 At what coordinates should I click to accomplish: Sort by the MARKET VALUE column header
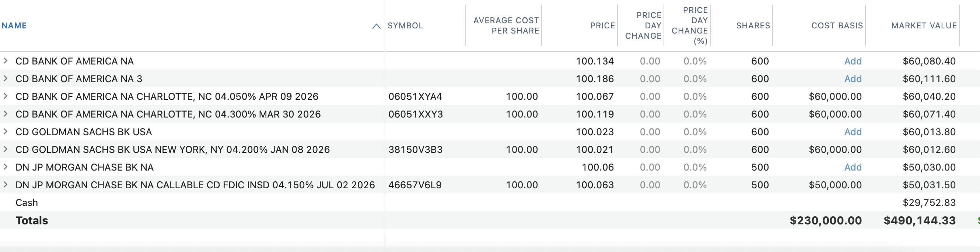[x=924, y=25]
